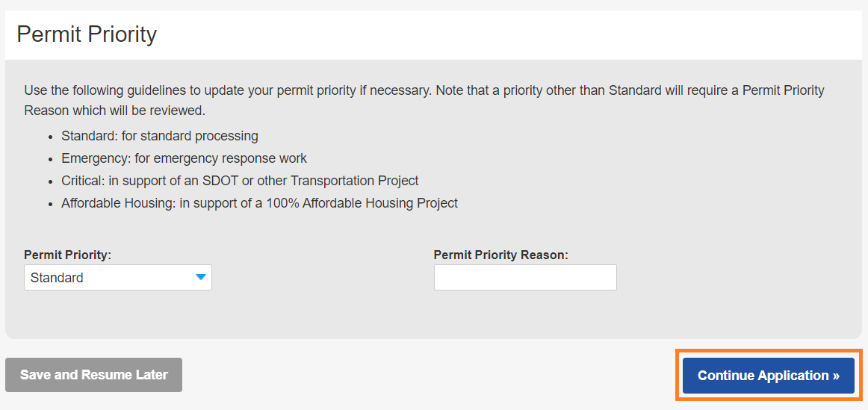Click the Affordable Housing guideline line

click(259, 203)
